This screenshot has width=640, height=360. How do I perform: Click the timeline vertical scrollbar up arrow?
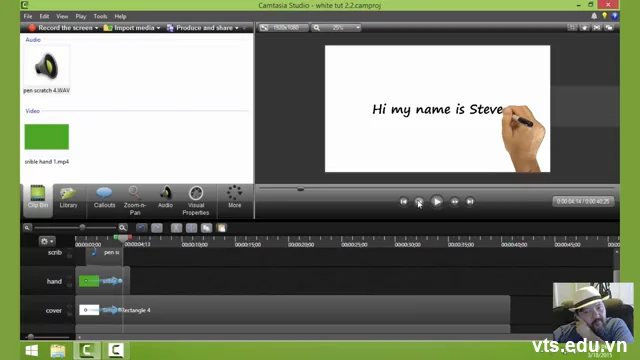[616, 252]
